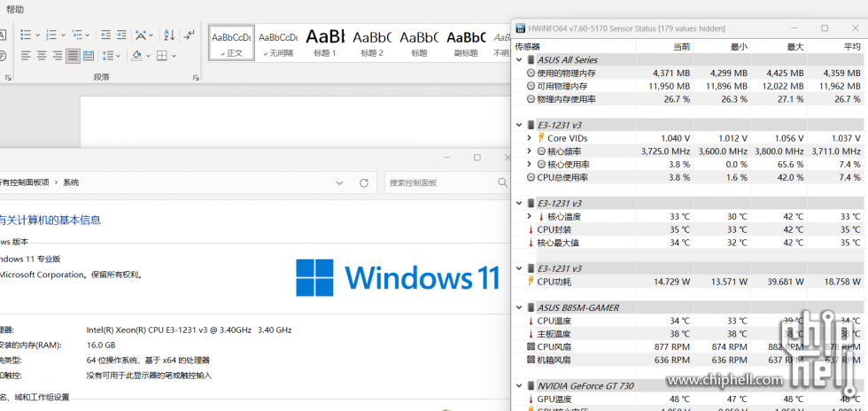Decrease paragraph indent in Word
This screenshot has width=868, height=411.
(105, 35)
